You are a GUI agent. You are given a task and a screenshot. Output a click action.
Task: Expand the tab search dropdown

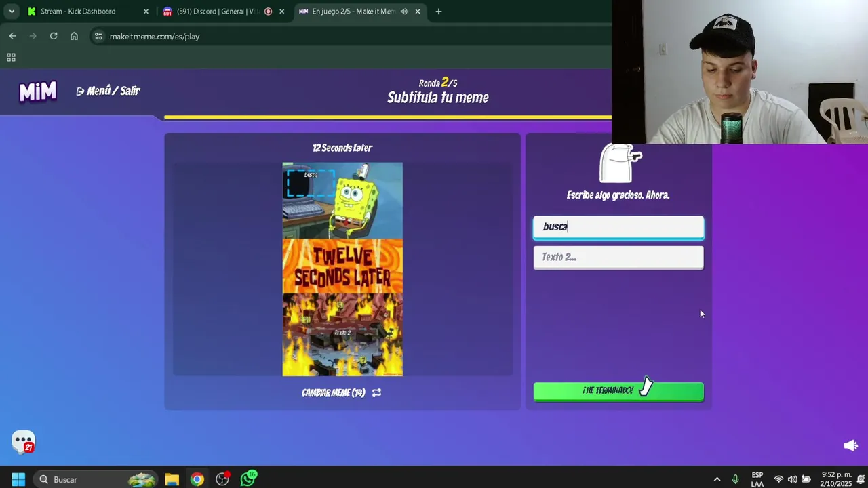[12, 12]
